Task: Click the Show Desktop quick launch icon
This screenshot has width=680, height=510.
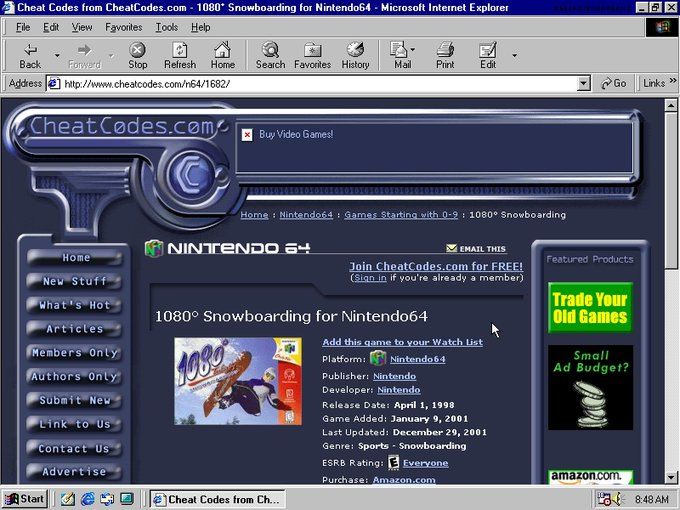Action: coord(127,499)
